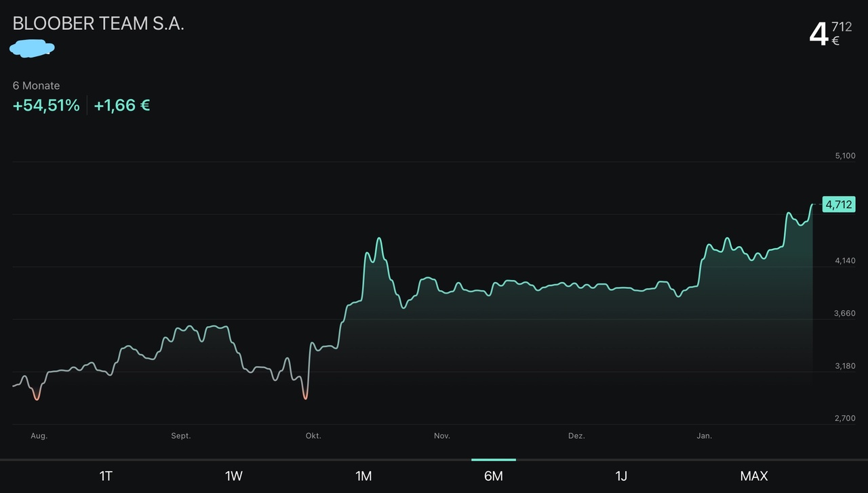Switch chart range to 1T

pyautogui.click(x=106, y=476)
